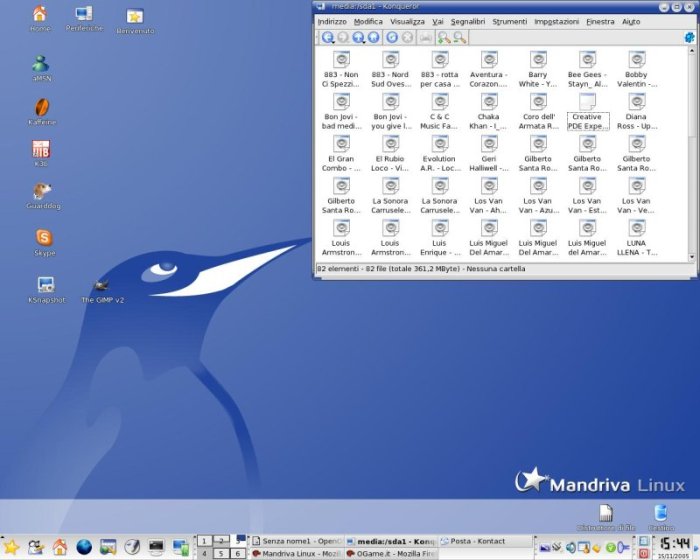Open KSnapshot from the desktop
The image size is (700, 560).
(x=45, y=286)
